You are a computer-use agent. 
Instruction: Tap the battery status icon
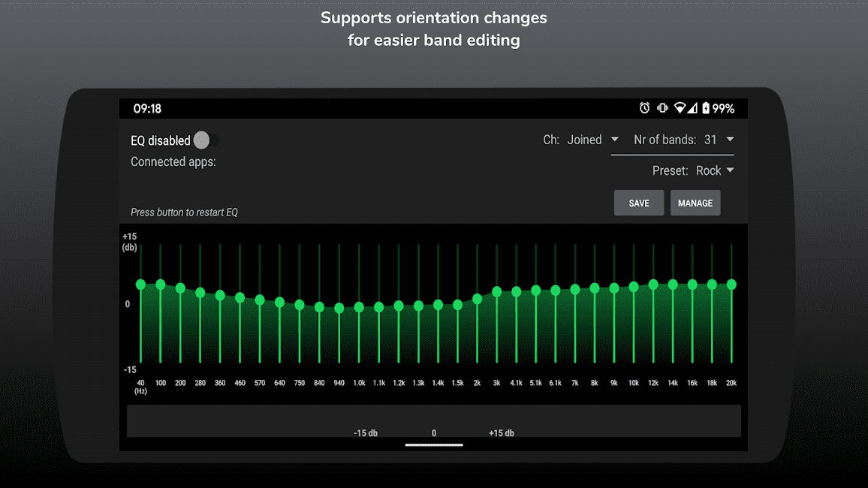coord(705,108)
